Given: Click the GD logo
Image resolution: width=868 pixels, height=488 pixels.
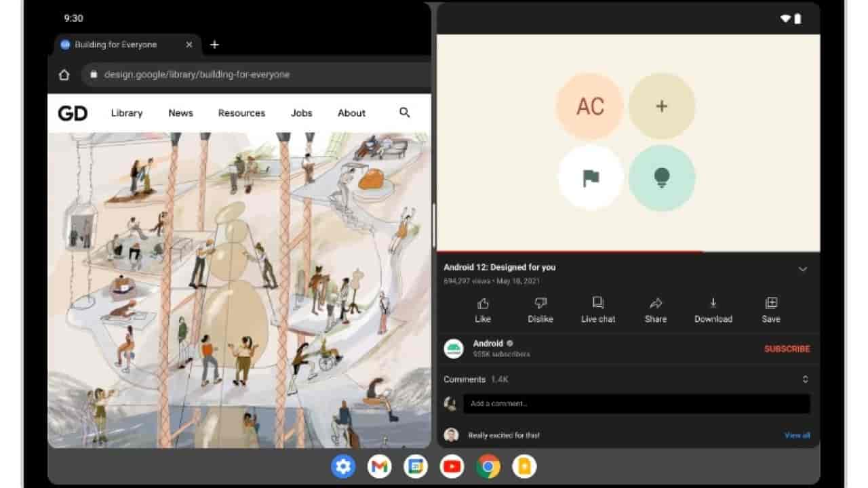Looking at the screenshot, I should [73, 113].
